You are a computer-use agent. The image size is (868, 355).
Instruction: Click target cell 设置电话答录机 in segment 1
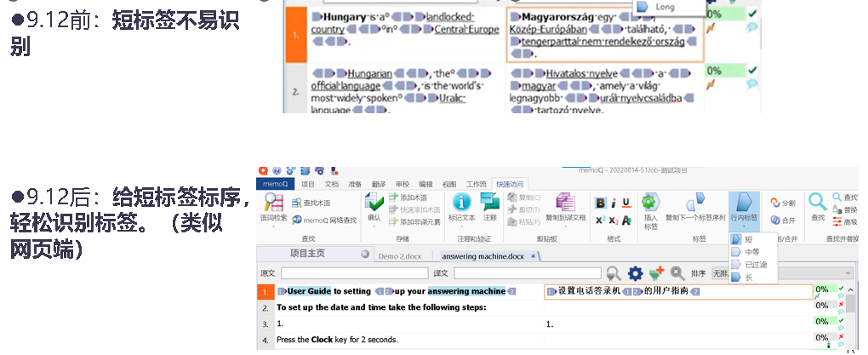coord(678,291)
